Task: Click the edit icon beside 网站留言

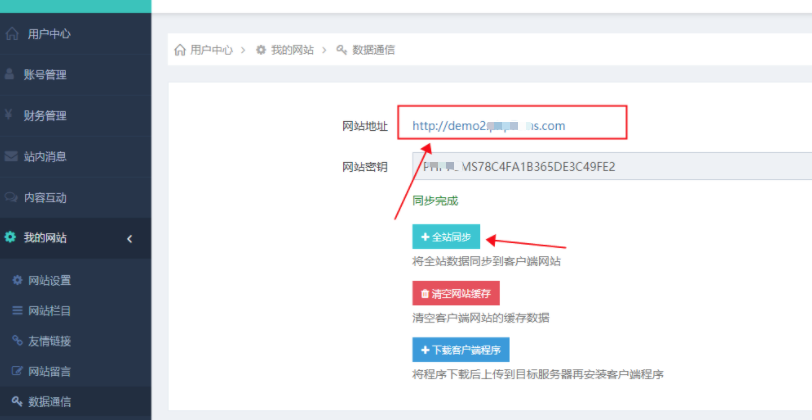Action: [18, 371]
